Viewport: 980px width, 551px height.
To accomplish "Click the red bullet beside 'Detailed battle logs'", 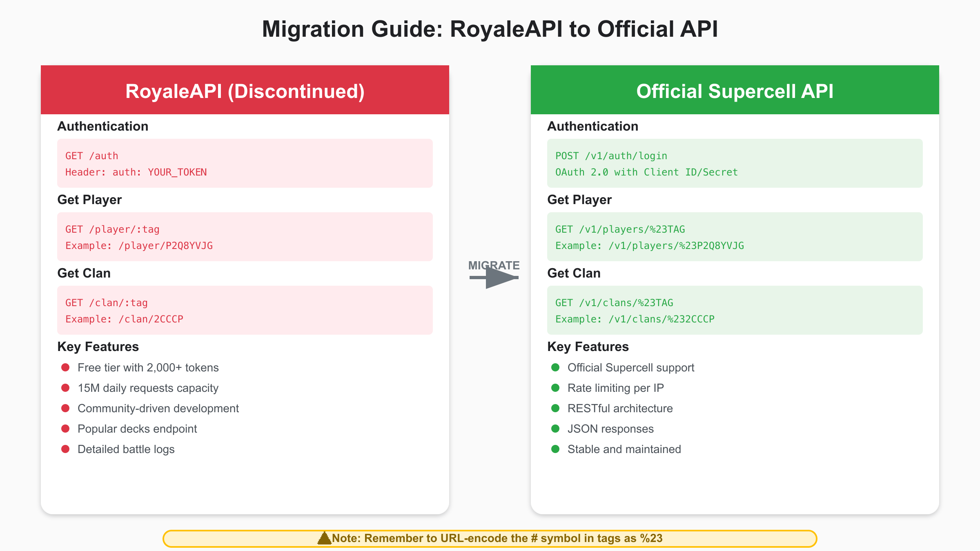I will tap(65, 449).
